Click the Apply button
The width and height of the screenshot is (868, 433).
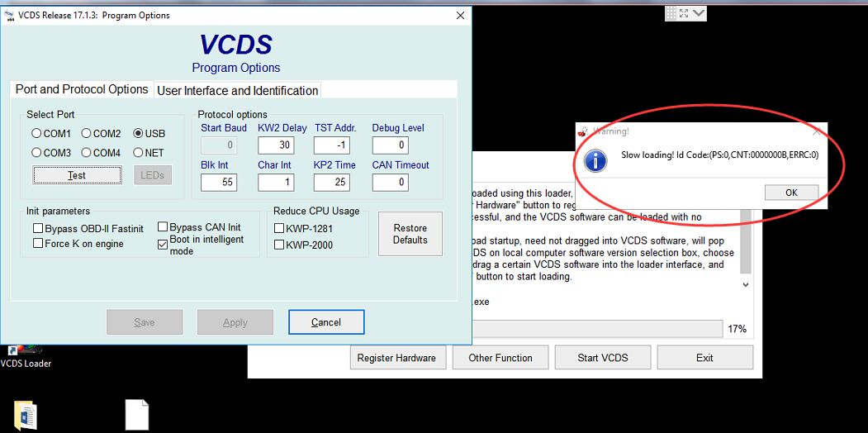(x=235, y=322)
